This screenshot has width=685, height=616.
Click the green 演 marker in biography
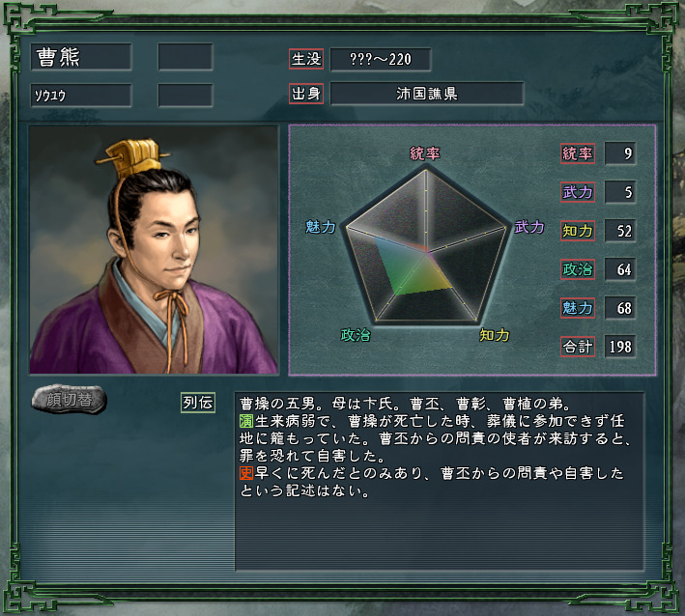click(x=246, y=421)
